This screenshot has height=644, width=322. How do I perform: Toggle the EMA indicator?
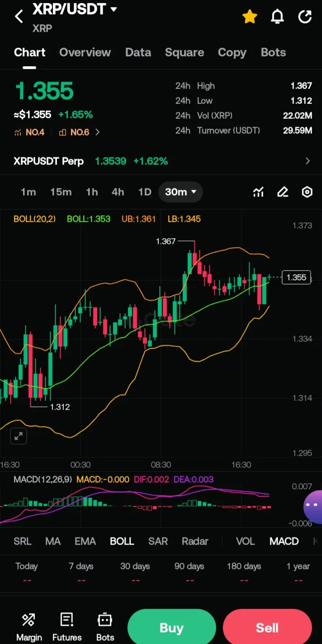85,541
